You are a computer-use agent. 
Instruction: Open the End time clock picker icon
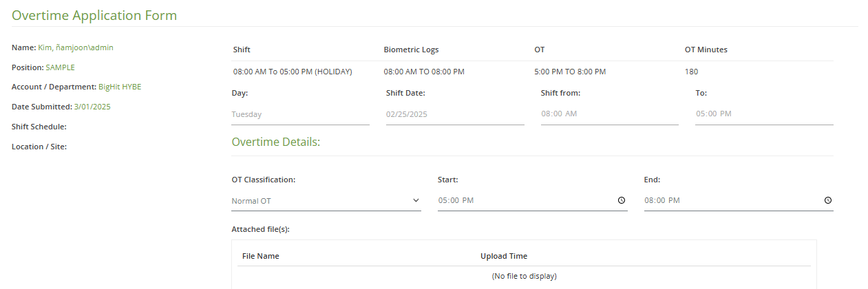(827, 200)
